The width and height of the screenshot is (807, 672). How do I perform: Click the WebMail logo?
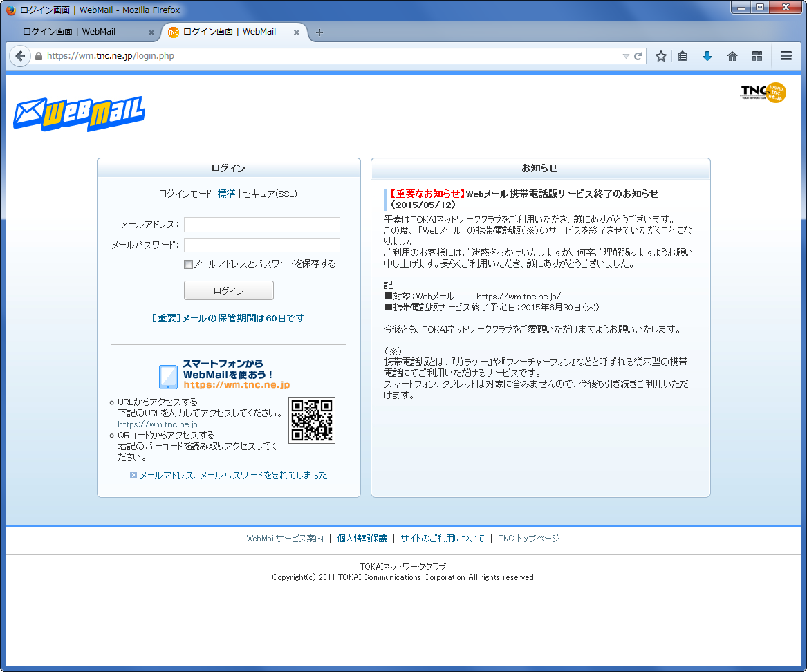click(x=79, y=113)
